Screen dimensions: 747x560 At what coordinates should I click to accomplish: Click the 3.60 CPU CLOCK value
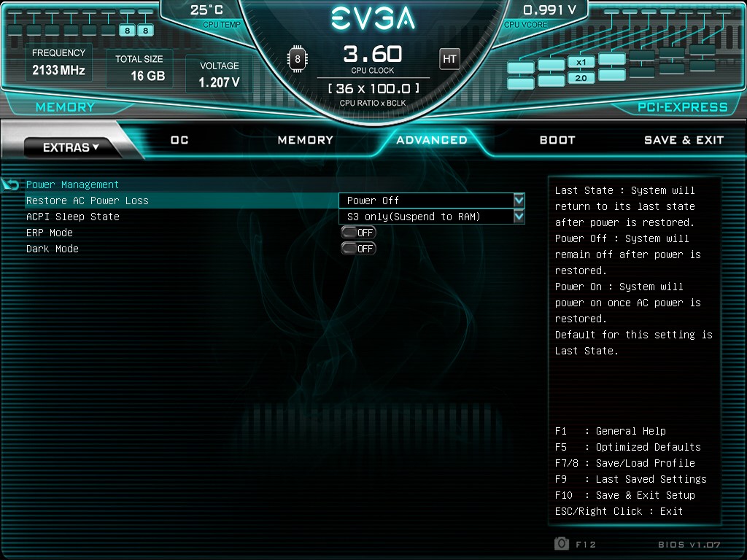pyautogui.click(x=373, y=54)
